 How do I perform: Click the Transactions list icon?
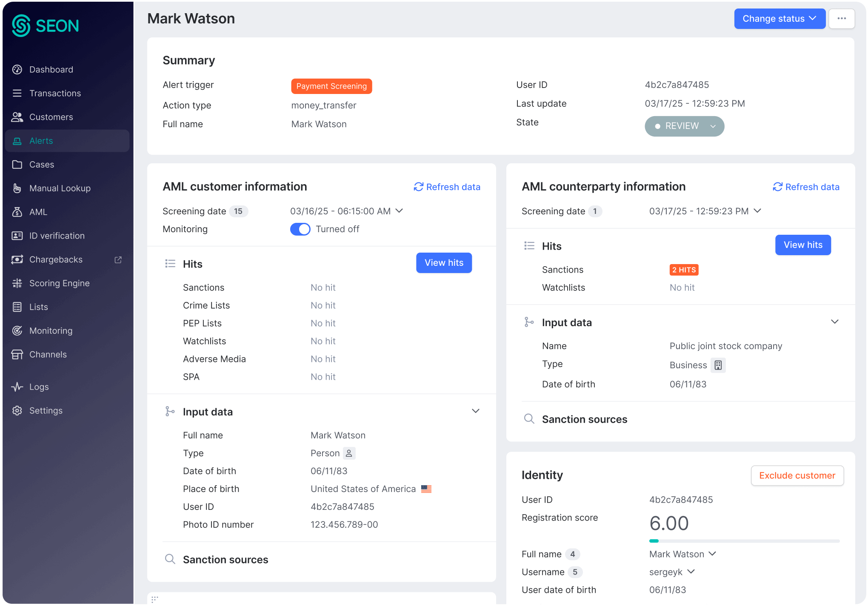click(x=17, y=93)
